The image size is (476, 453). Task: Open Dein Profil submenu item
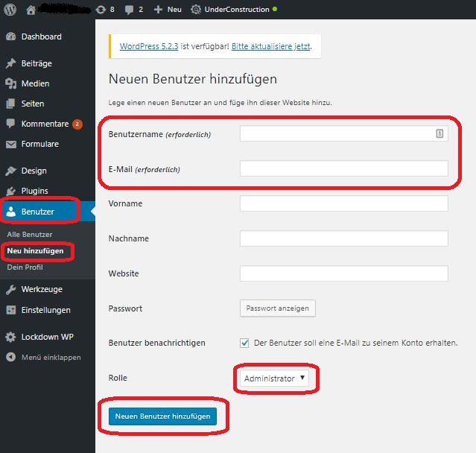25,267
